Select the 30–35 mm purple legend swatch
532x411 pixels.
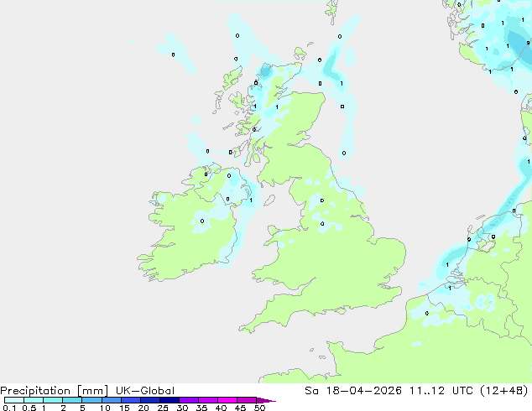pos(189,400)
